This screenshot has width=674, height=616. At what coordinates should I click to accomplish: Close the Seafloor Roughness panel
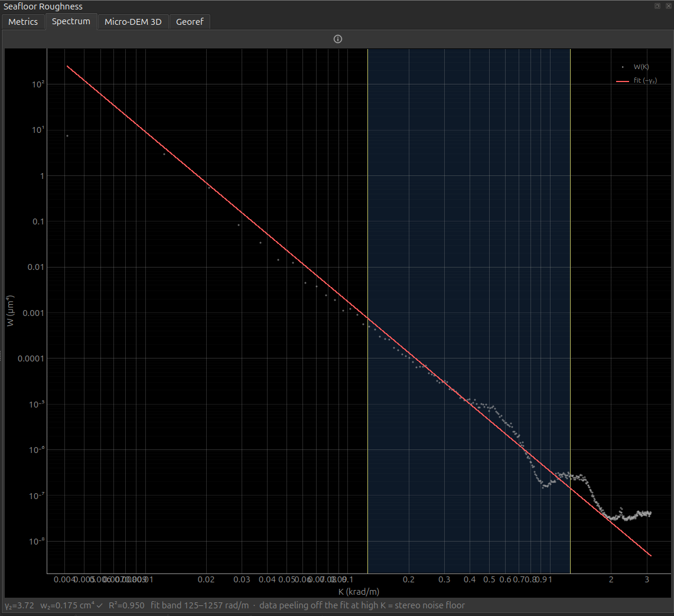(x=669, y=5)
